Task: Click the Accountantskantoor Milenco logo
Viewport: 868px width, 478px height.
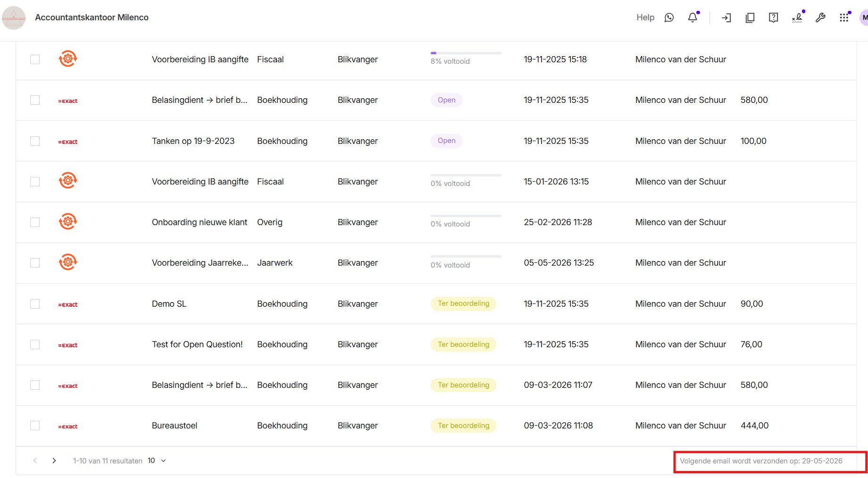Action: click(x=14, y=18)
